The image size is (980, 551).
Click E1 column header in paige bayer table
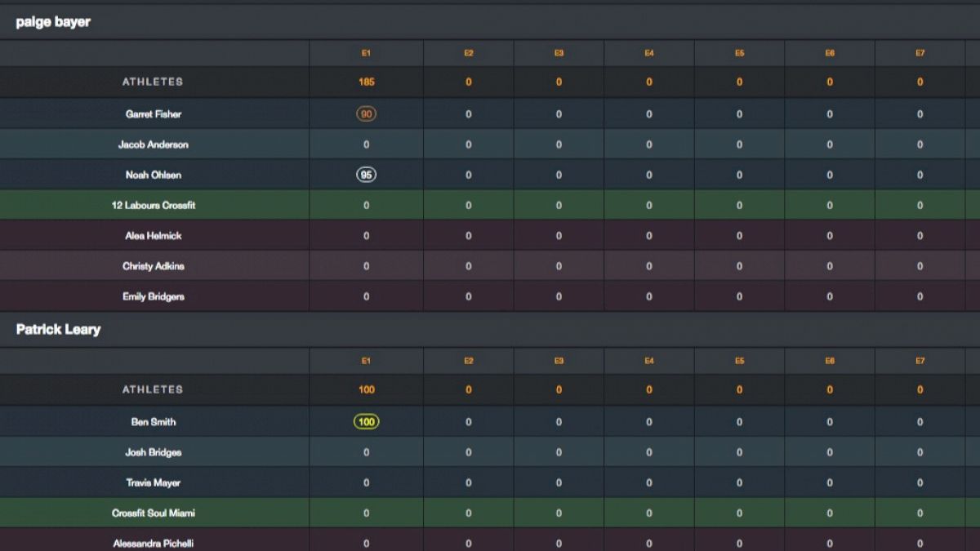click(x=366, y=53)
